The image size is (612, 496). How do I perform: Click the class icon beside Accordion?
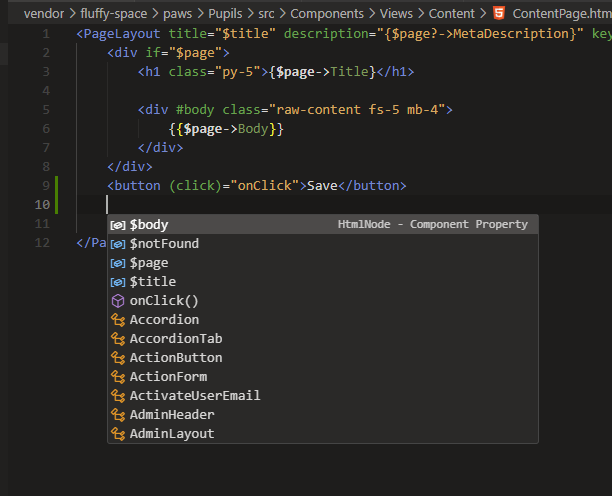tap(118, 320)
